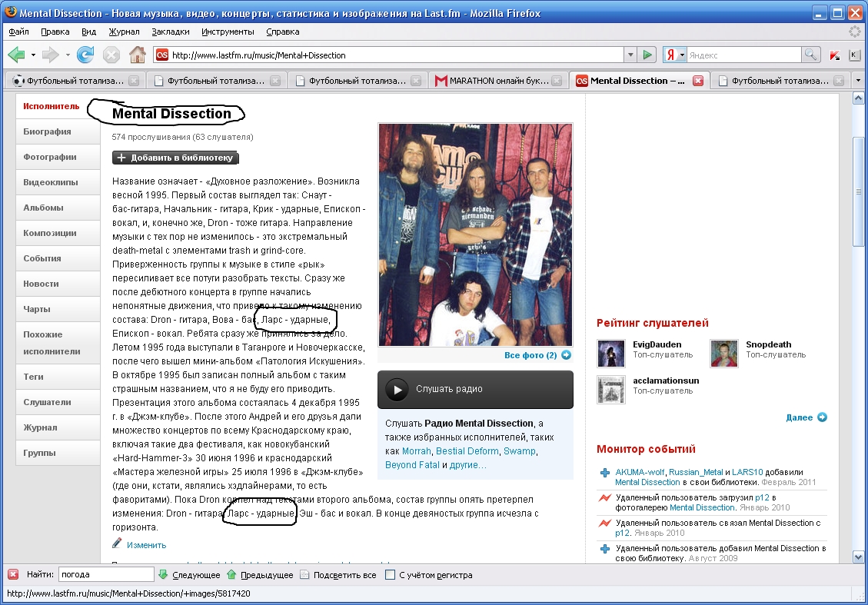
Task: Play the Mental Dissection radio
Action: point(397,389)
